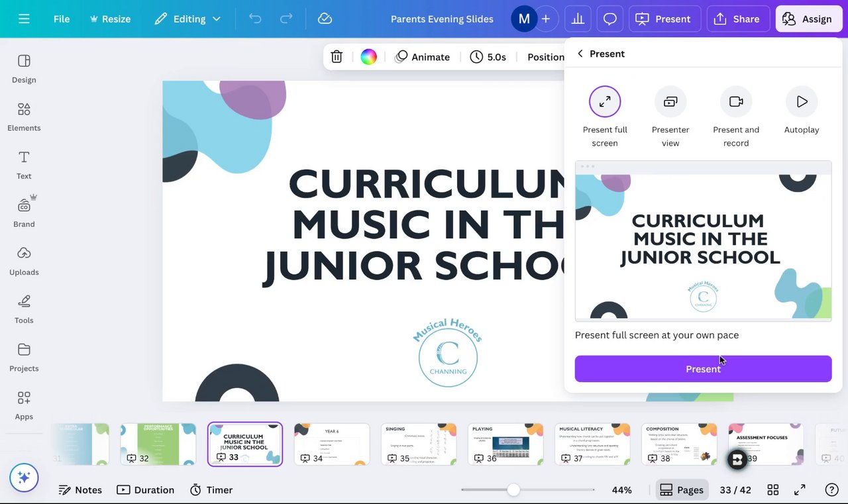848x504 pixels.
Task: Open the Tools side panel
Action: pos(24,309)
